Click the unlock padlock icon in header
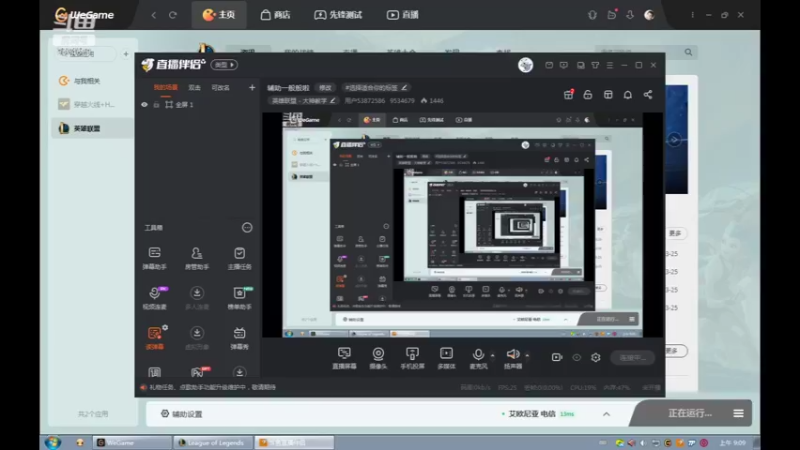The image size is (800, 450). (x=588, y=95)
